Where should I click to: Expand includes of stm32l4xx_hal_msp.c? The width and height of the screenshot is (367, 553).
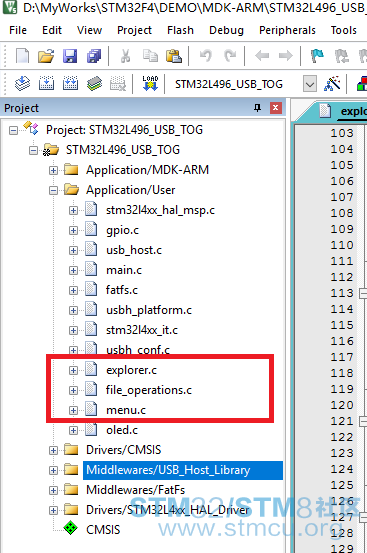73,211
